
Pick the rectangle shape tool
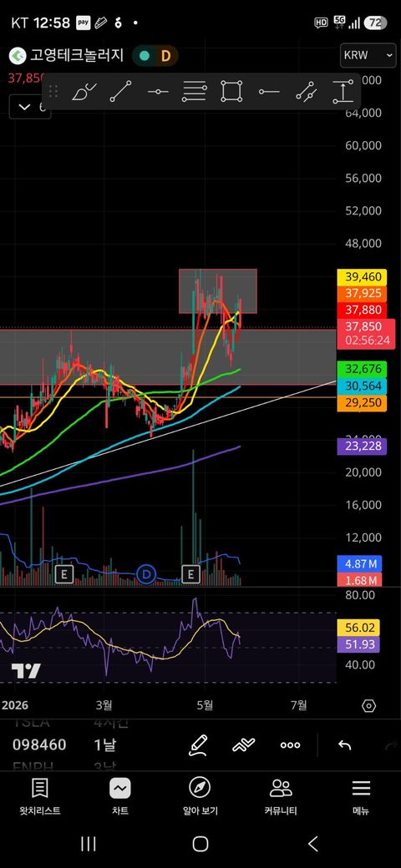tap(231, 91)
